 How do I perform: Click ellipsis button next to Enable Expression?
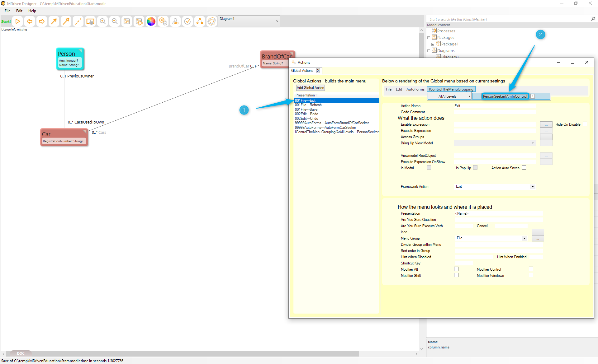point(546,124)
